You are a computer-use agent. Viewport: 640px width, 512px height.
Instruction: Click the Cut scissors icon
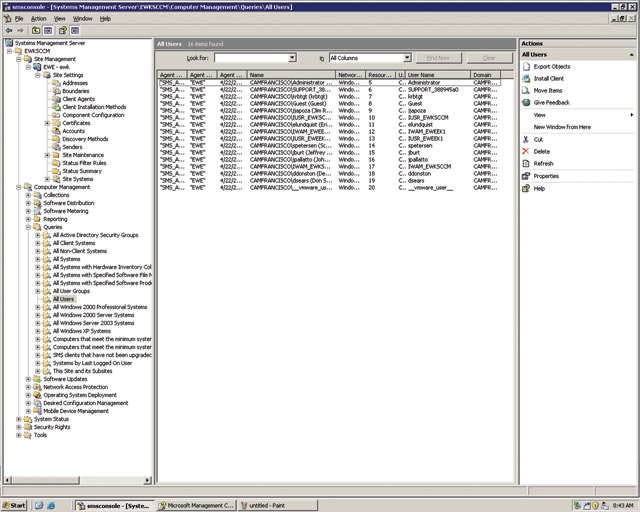click(x=526, y=140)
